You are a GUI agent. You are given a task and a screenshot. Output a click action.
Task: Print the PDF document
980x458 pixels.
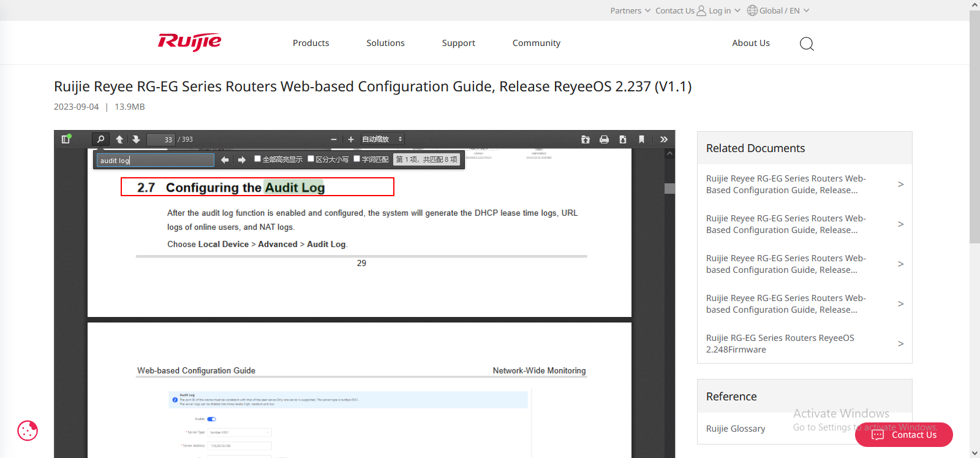pos(604,139)
